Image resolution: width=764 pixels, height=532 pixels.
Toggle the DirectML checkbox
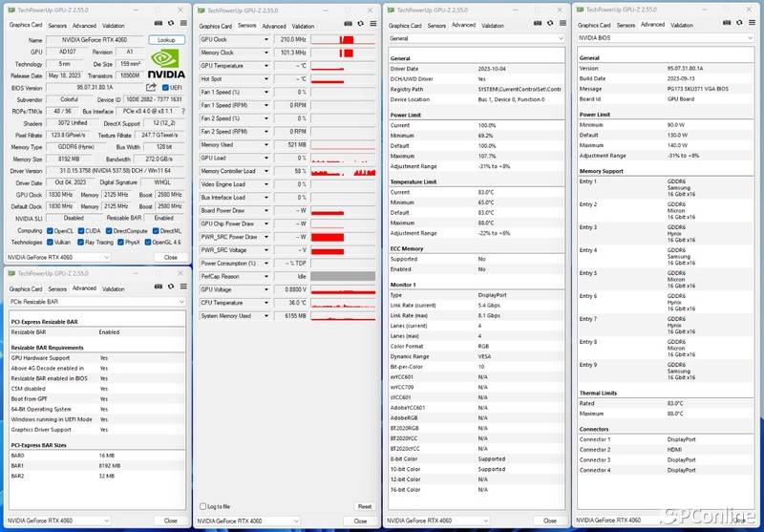point(156,231)
